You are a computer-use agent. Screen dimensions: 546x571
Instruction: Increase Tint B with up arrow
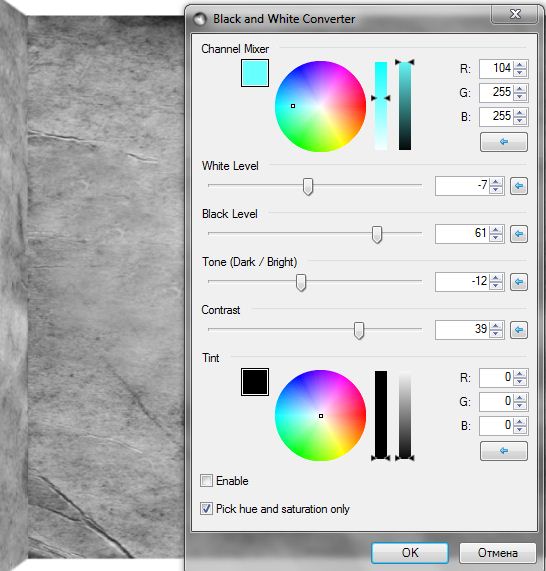(x=520, y=422)
